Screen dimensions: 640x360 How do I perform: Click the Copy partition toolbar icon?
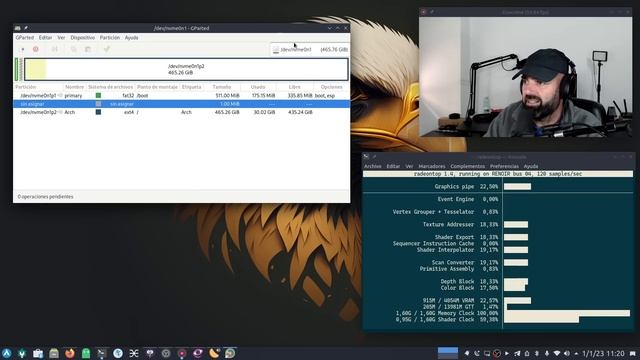point(73,49)
